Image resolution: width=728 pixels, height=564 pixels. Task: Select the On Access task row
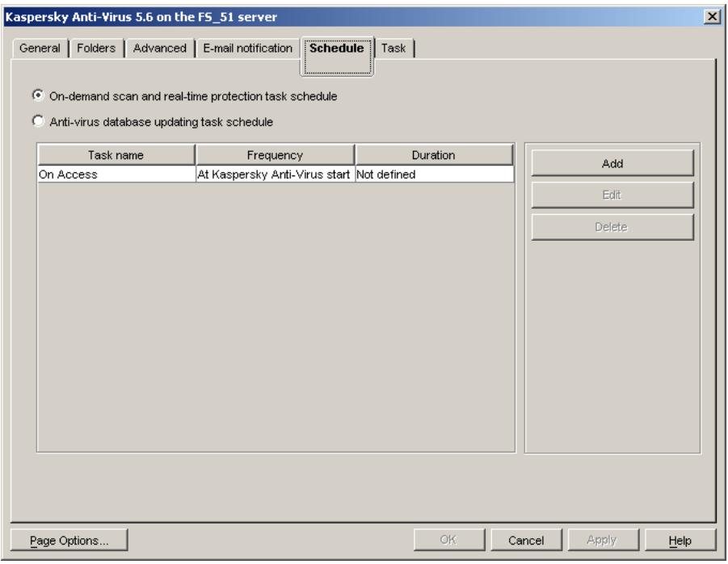(x=276, y=175)
